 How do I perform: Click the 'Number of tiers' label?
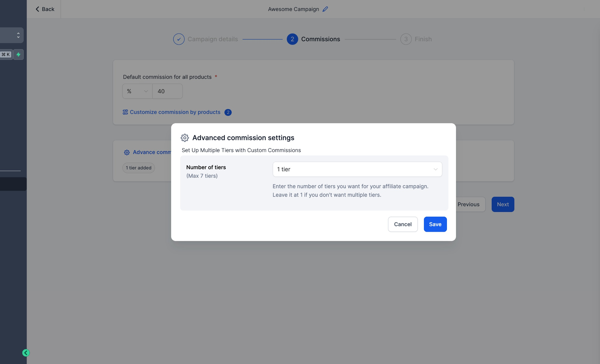click(x=206, y=167)
